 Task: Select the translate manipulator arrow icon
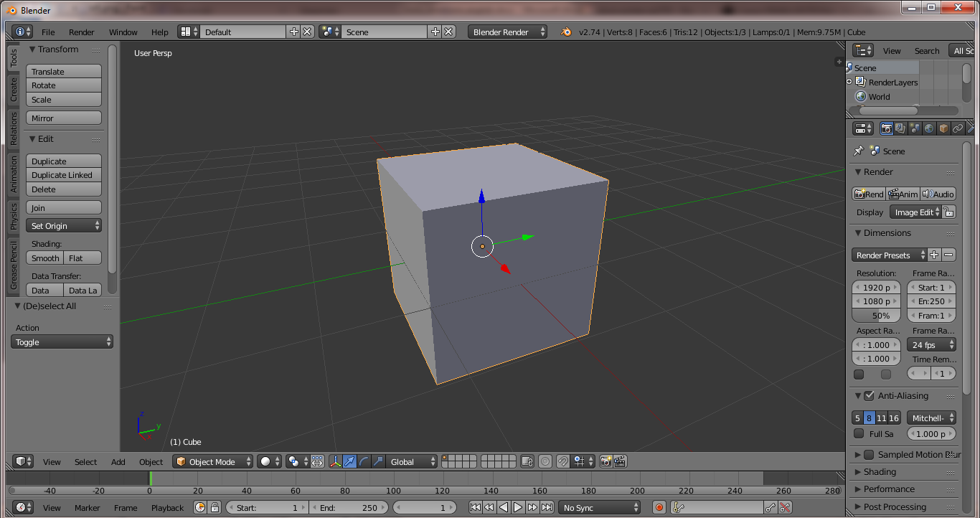(x=349, y=461)
